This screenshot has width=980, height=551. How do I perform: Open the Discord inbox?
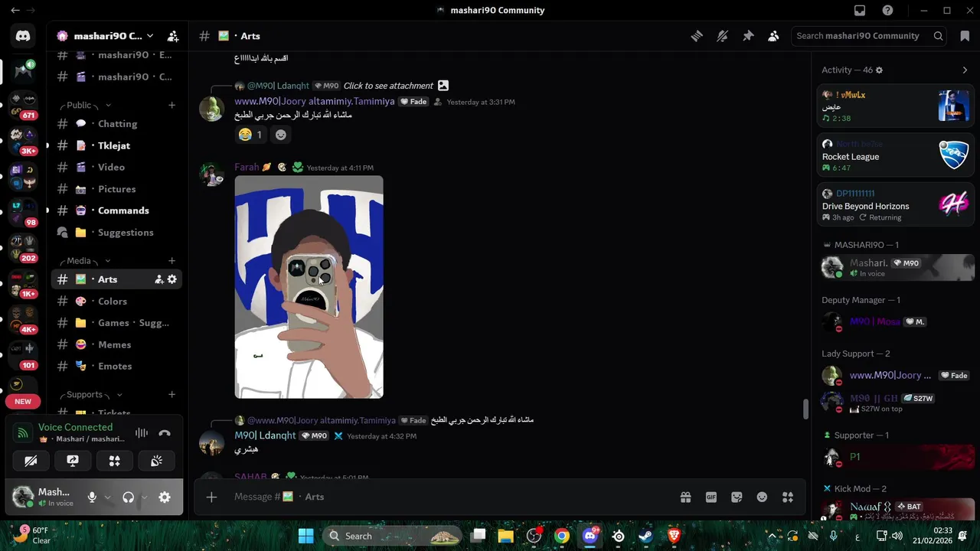pos(860,11)
